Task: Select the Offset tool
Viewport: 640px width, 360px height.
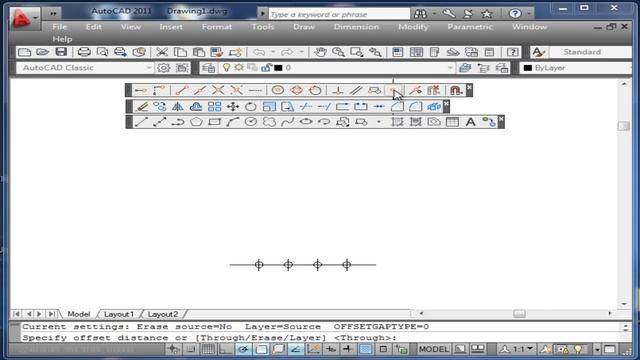Action: (196, 107)
